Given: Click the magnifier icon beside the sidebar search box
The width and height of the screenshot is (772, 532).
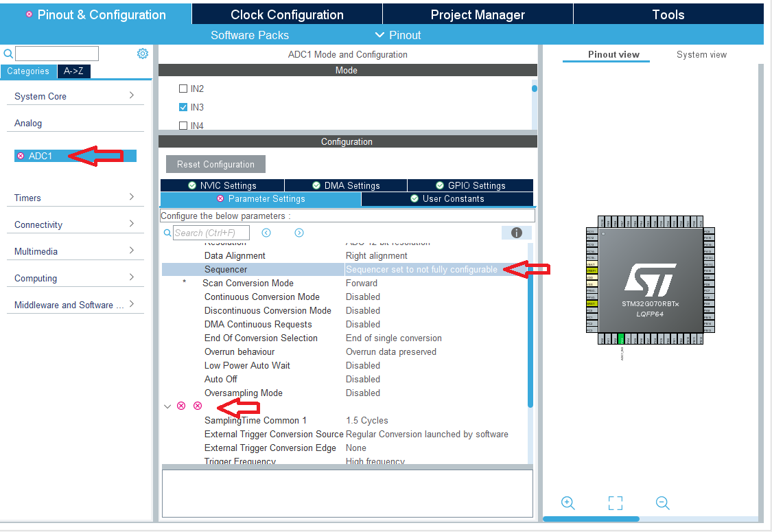Looking at the screenshot, I should [x=8, y=53].
